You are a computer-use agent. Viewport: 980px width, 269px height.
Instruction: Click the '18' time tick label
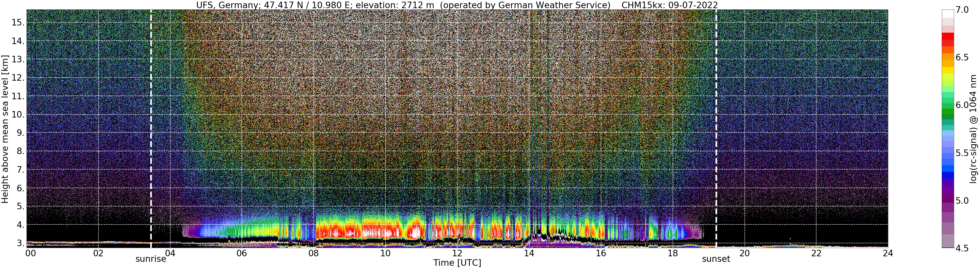point(672,253)
